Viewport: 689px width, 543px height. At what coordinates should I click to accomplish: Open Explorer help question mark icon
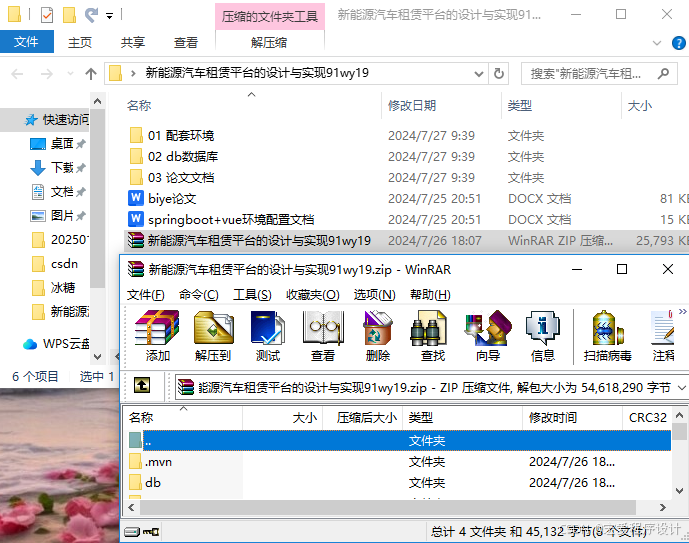click(678, 43)
